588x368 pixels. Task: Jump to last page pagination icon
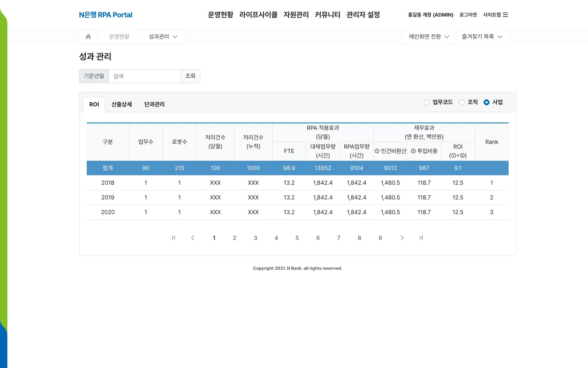[421, 238]
